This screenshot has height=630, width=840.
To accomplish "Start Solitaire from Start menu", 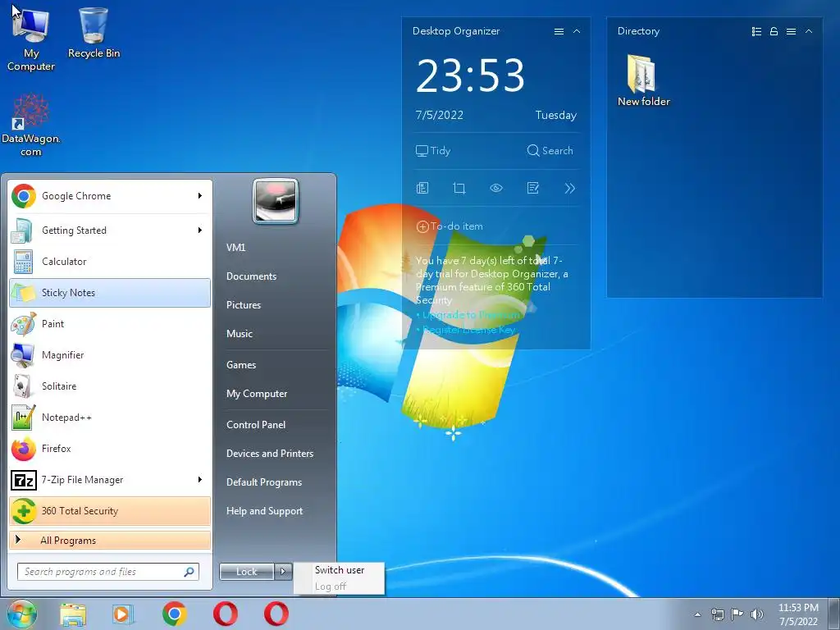I will (x=110, y=386).
